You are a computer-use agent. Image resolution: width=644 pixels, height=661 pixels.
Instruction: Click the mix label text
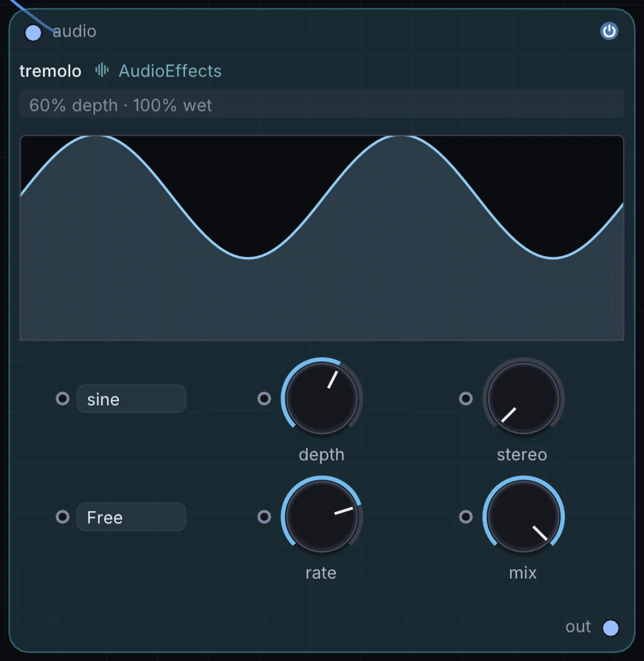[523, 573]
